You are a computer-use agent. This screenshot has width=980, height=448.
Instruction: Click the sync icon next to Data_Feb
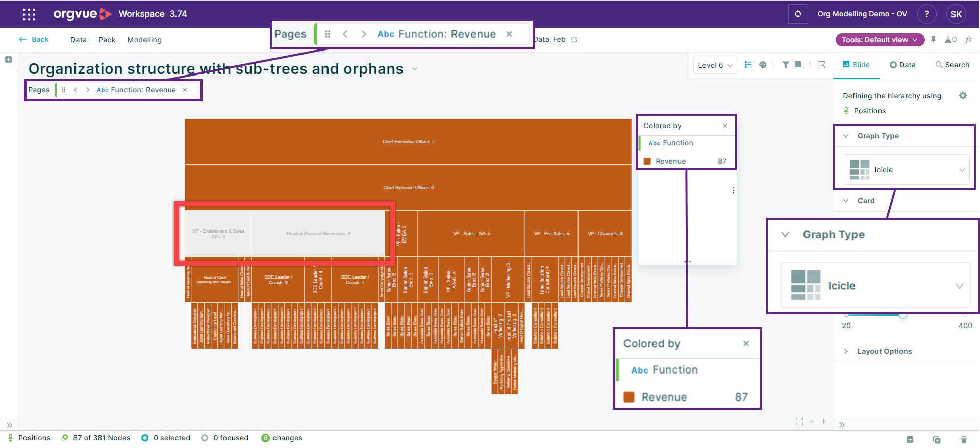(574, 40)
